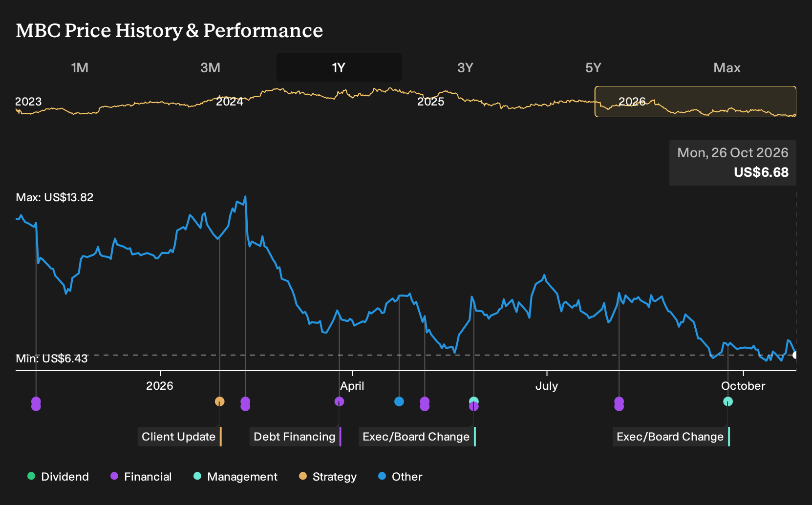
Task: Switch to the 5Y time range
Action: tap(593, 67)
